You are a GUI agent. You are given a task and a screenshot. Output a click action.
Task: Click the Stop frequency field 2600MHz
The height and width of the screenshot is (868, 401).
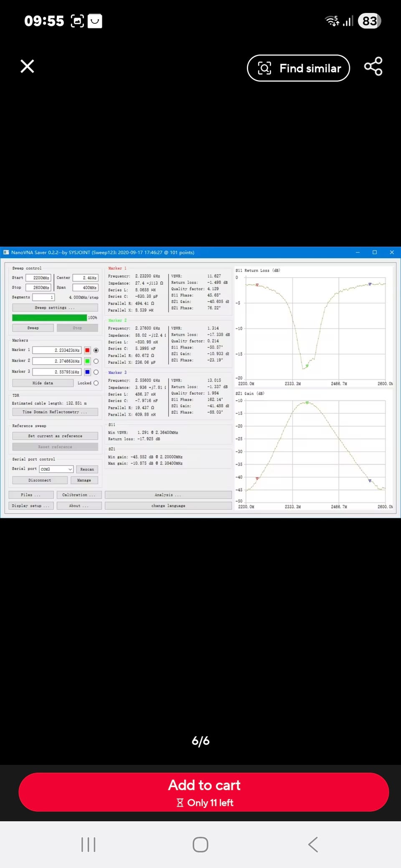point(38,288)
